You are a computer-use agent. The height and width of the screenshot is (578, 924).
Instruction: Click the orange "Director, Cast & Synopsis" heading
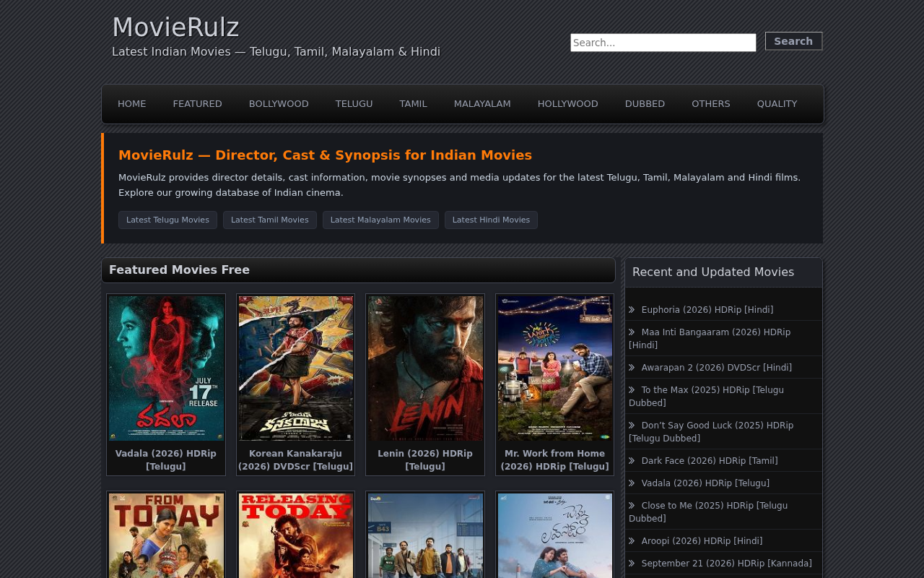tap(325, 155)
